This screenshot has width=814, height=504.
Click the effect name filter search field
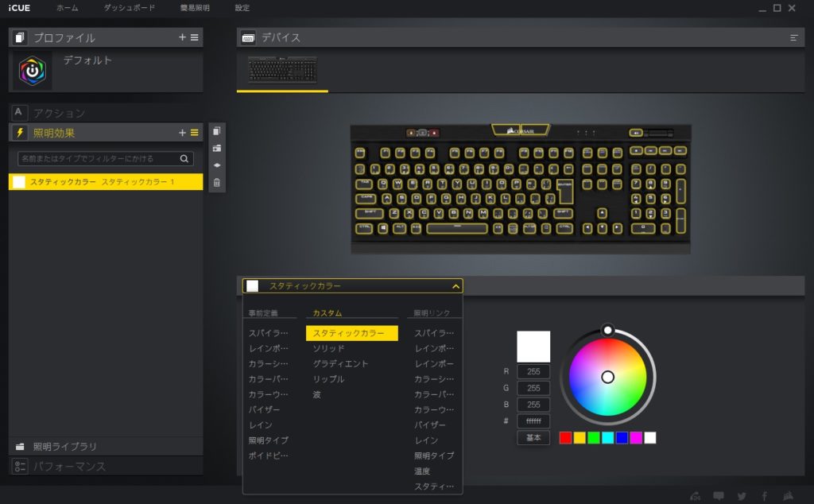pos(106,159)
